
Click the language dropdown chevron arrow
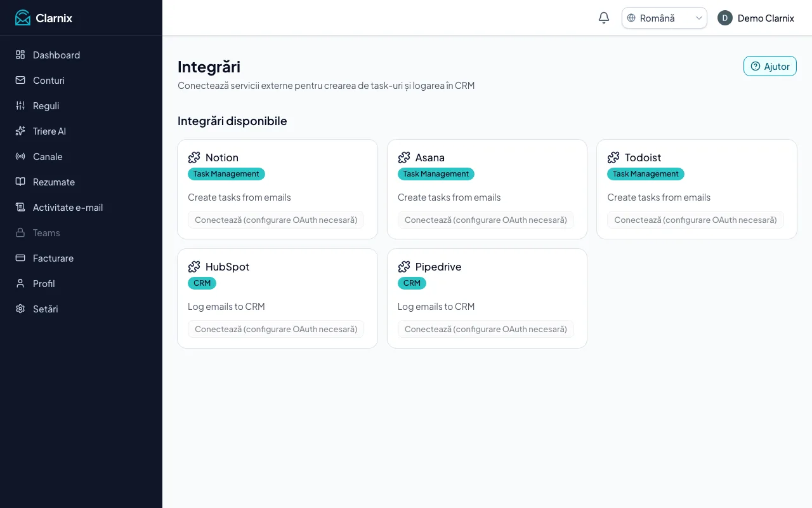tap(699, 18)
